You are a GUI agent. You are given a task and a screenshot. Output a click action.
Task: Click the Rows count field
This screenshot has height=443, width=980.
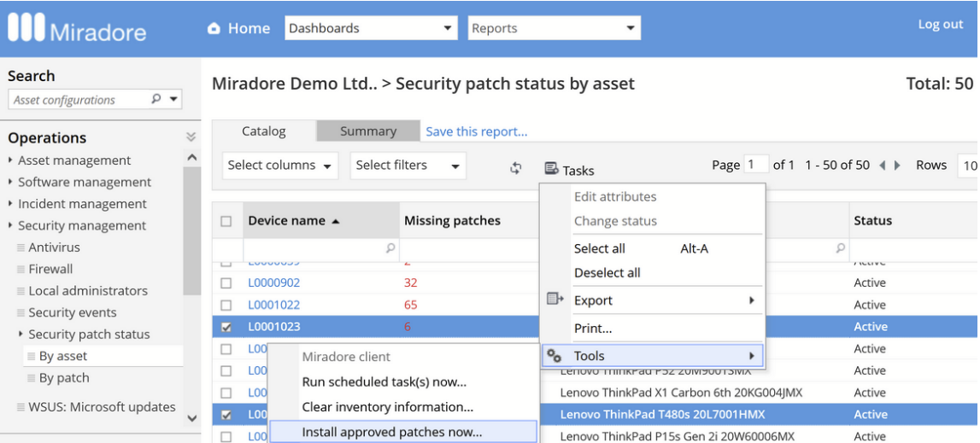click(968, 165)
